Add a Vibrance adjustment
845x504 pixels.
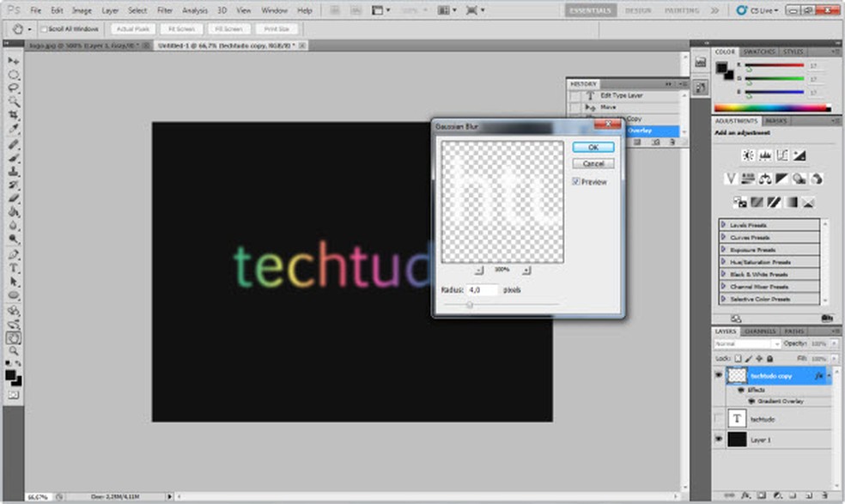click(731, 179)
